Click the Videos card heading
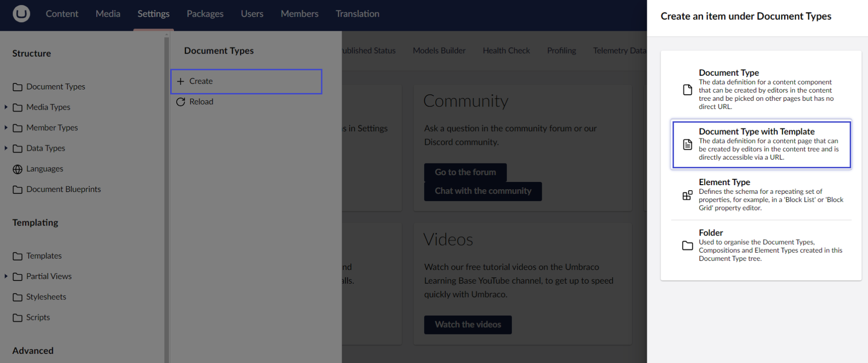The height and width of the screenshot is (363, 868). tap(448, 240)
